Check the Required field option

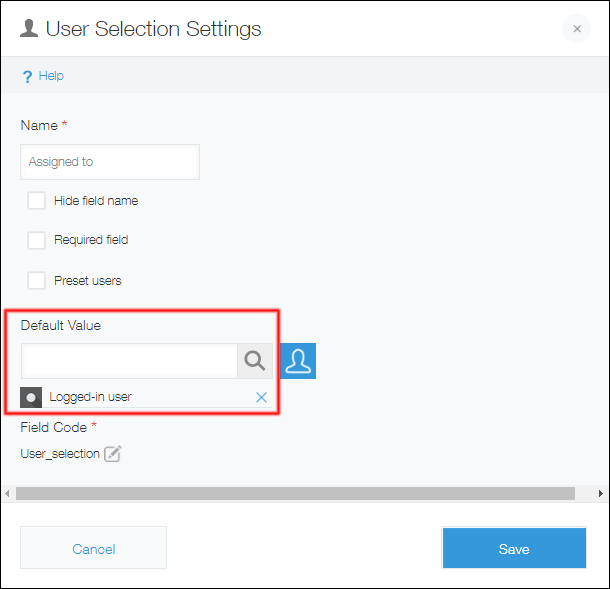[37, 240]
